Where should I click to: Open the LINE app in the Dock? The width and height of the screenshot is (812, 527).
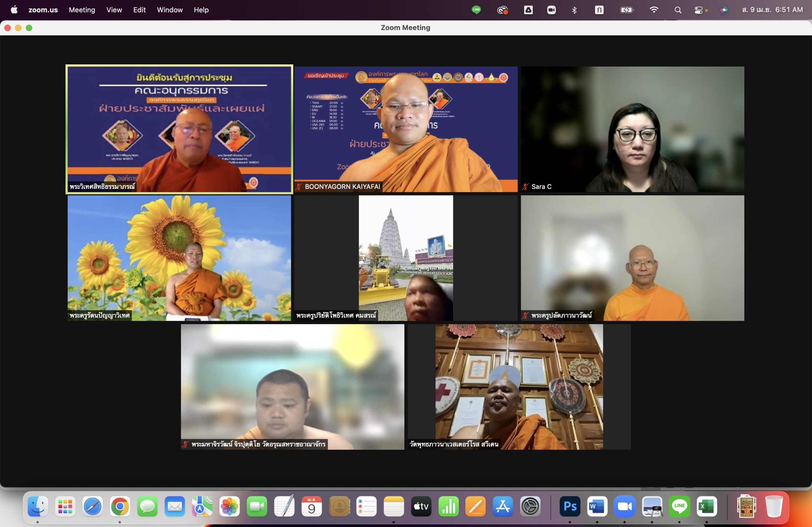tap(679, 506)
